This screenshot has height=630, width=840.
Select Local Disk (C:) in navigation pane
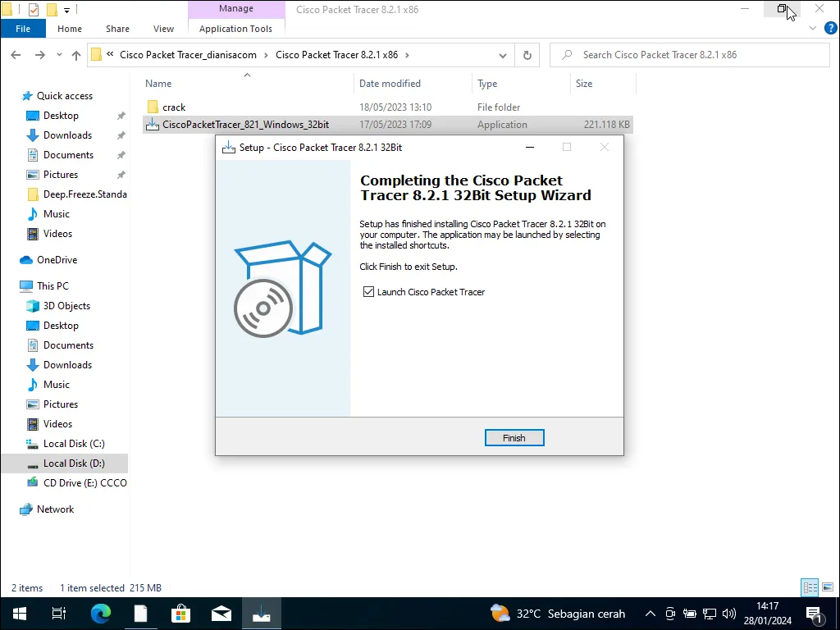pos(74,444)
